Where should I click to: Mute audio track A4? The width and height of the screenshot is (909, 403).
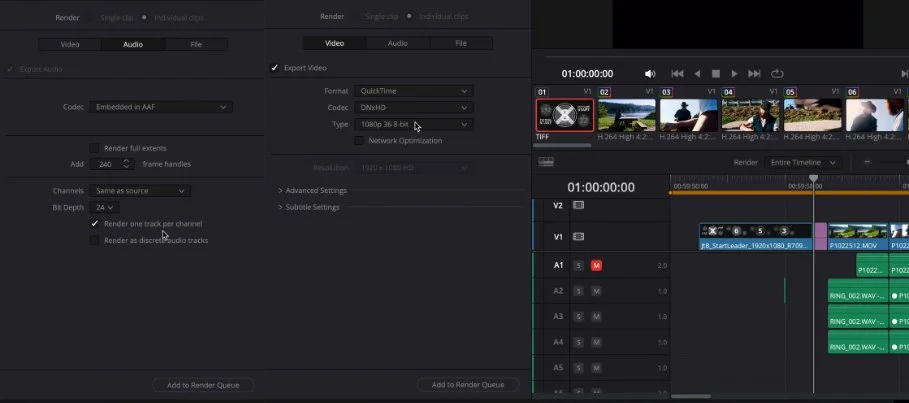[596, 342]
